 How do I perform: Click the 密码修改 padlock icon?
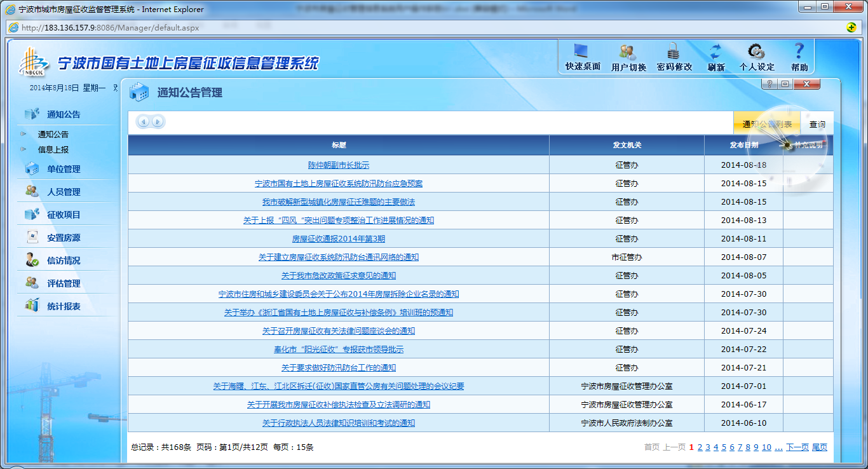pyautogui.click(x=674, y=52)
